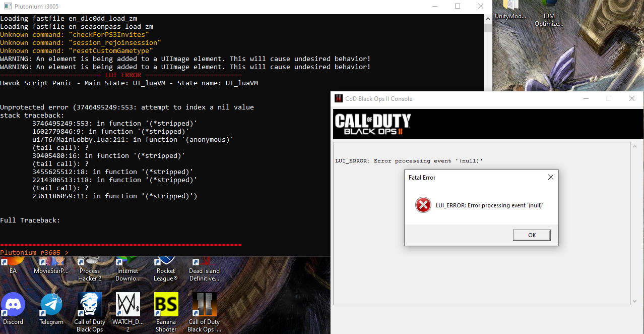644x334 pixels.
Task: Click the 'Unprotected error' line
Action: coord(127,107)
